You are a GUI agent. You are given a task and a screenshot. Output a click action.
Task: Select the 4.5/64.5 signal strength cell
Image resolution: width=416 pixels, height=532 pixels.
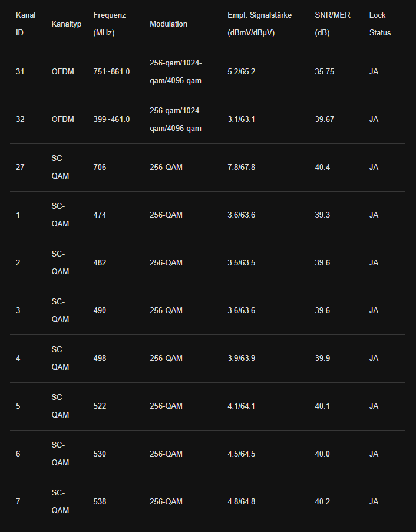241,454
